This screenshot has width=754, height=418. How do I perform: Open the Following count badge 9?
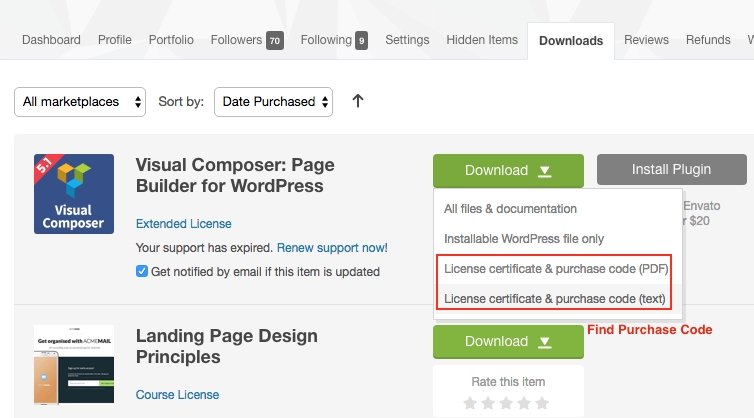pos(361,41)
